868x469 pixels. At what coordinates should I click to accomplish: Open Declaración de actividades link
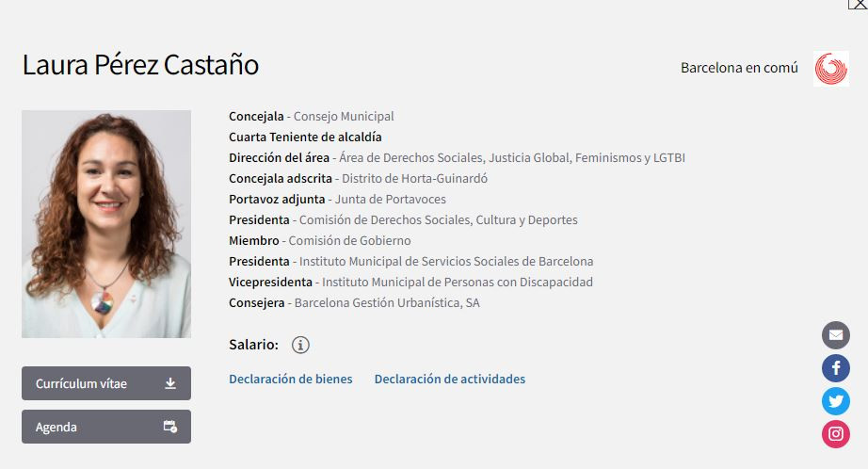(x=450, y=379)
